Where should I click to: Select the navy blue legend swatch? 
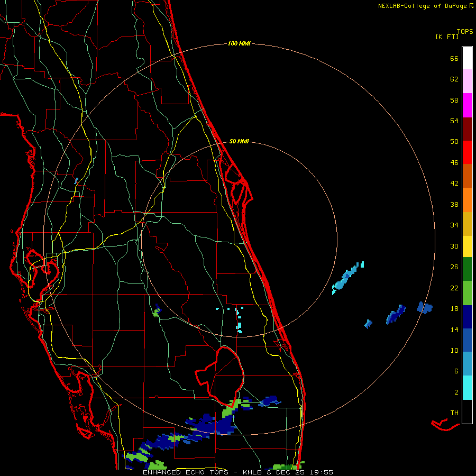(467, 317)
